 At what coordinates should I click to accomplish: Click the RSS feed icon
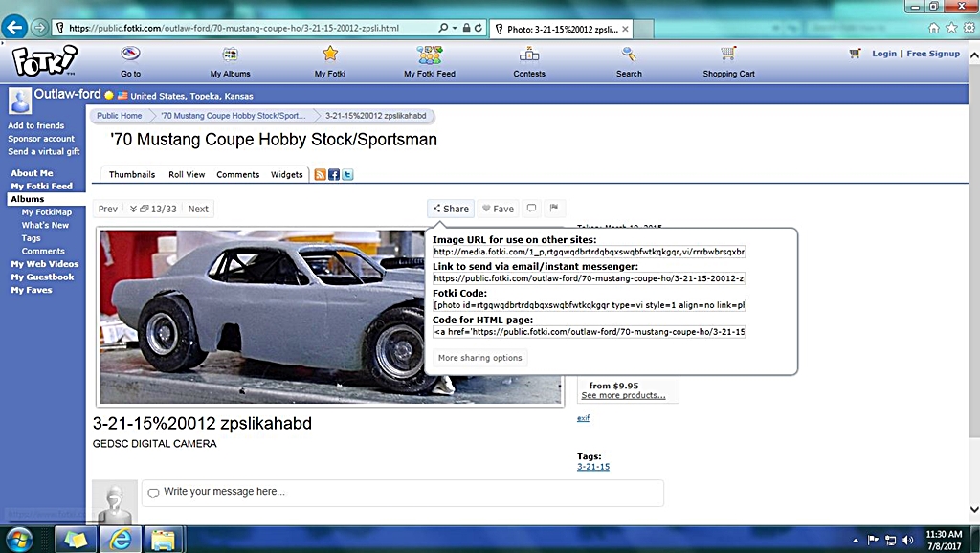[321, 175]
